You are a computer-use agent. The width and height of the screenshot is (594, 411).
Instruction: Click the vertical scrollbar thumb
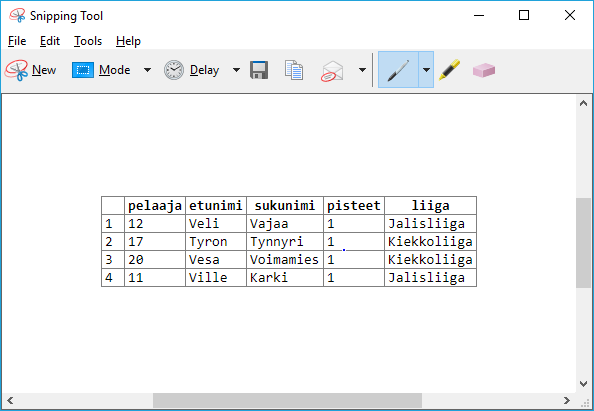pyautogui.click(x=583, y=243)
